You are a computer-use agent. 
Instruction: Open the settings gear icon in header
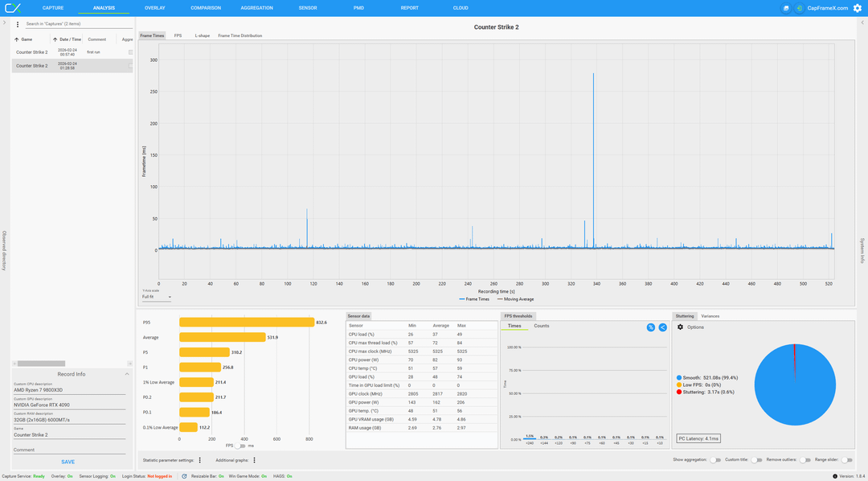[x=857, y=8]
